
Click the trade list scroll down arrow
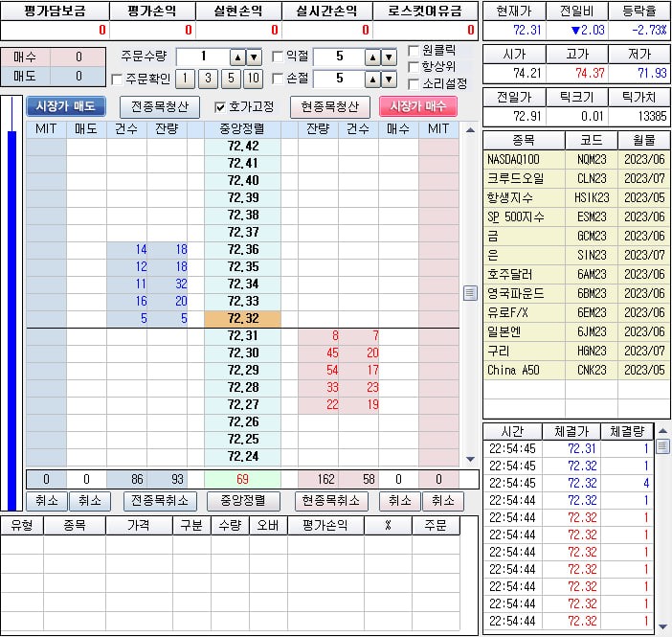point(662,626)
